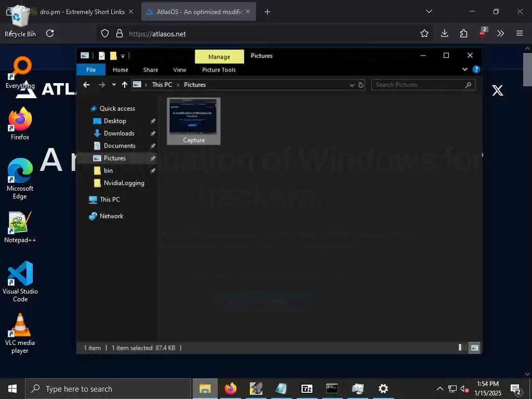Open Firefox desktop shortcut
Image resolution: width=532 pixels, height=399 pixels.
[20, 124]
